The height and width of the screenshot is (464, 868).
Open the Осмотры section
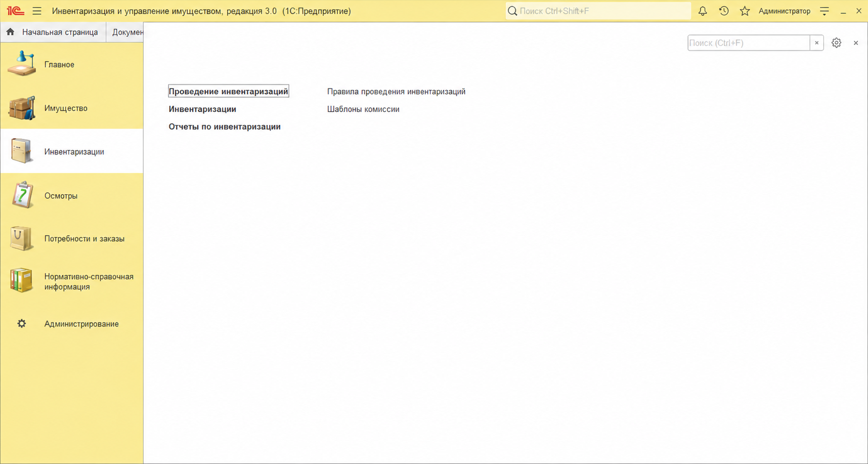pyautogui.click(x=72, y=195)
